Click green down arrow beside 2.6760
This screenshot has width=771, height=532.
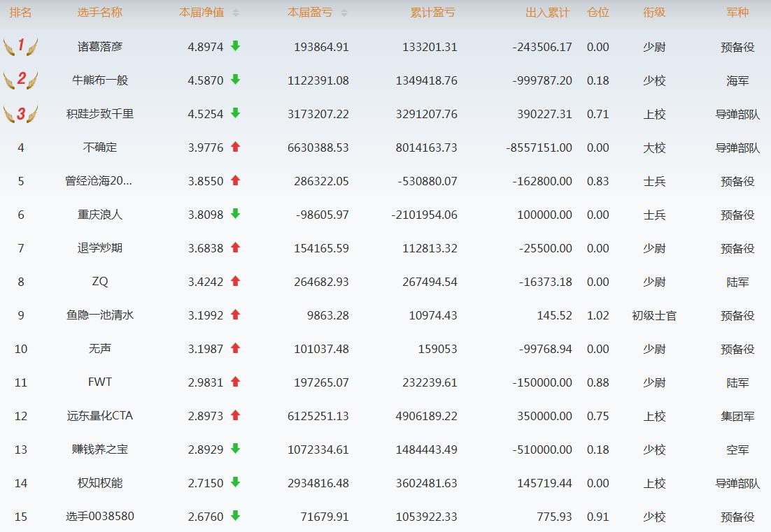[236, 516]
